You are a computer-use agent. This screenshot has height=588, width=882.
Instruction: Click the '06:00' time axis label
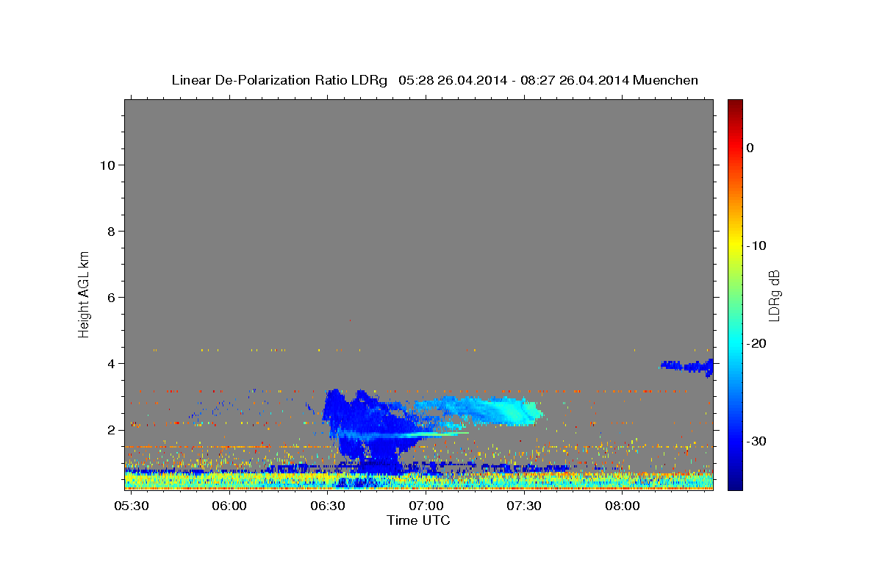pos(229,506)
